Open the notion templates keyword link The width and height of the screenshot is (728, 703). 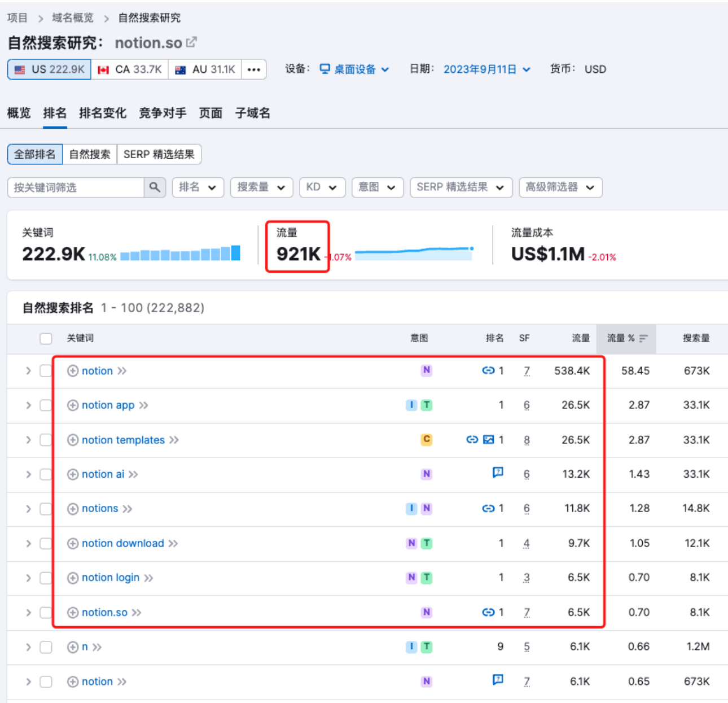123,440
